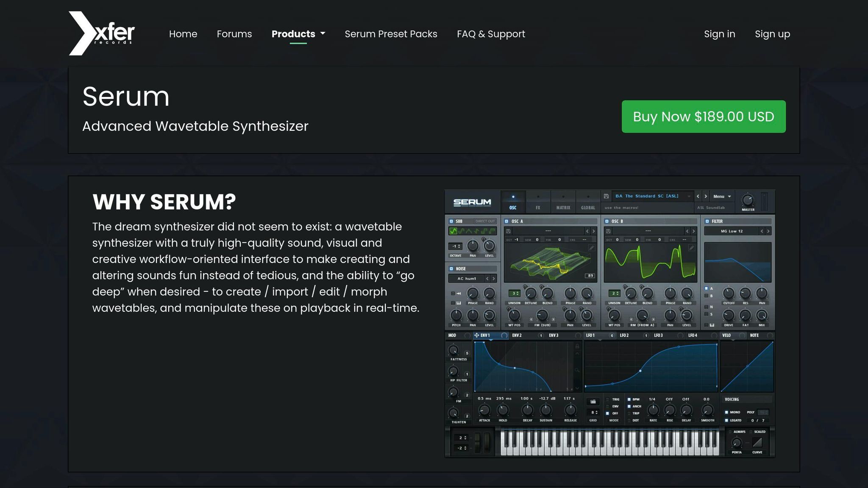Screen dimensions: 868x488
Task: Toggle the NOISE module power button
Action: [x=451, y=269]
